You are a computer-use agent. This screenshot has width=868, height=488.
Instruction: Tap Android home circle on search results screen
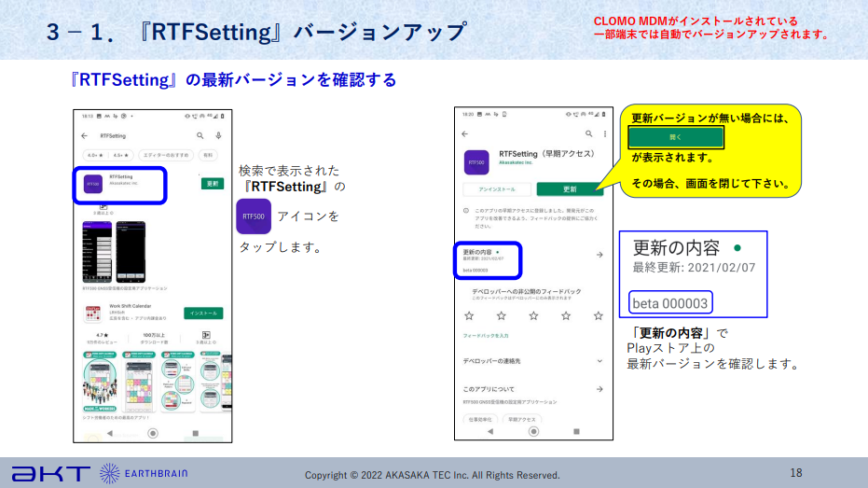click(153, 433)
